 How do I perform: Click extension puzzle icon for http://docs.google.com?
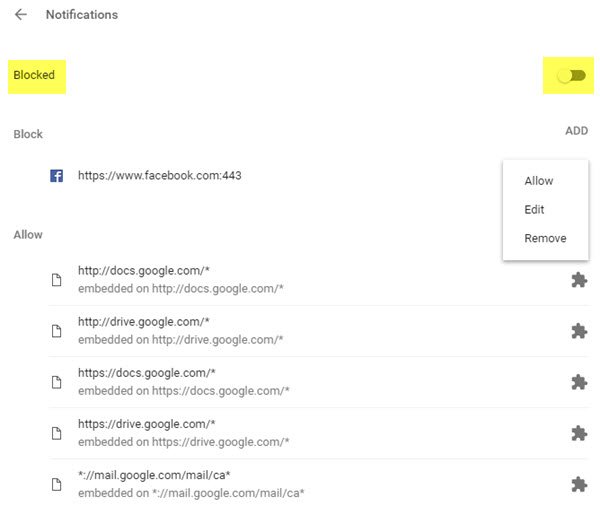pos(578,280)
